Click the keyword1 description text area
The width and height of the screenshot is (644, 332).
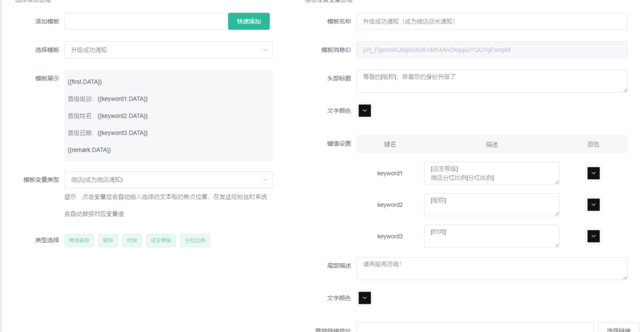click(x=491, y=173)
